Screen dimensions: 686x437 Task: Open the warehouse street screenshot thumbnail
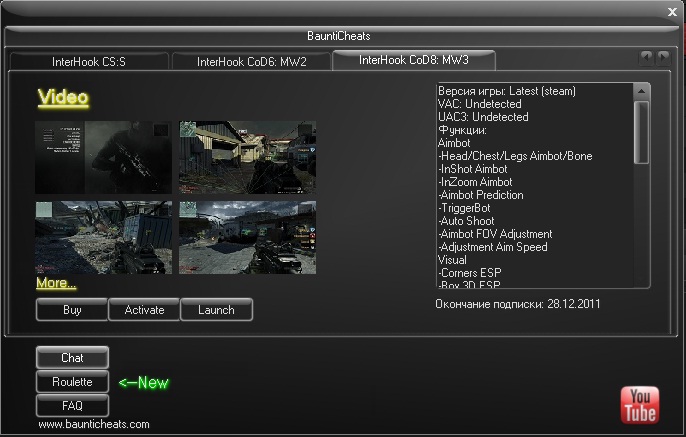pyautogui.click(x=248, y=157)
